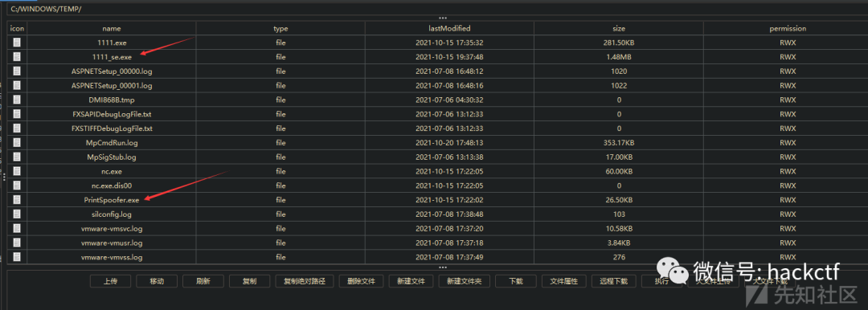Viewport: 868px width, 310px height.
Task: Click the 复制 (copy) button
Action: coord(250,281)
